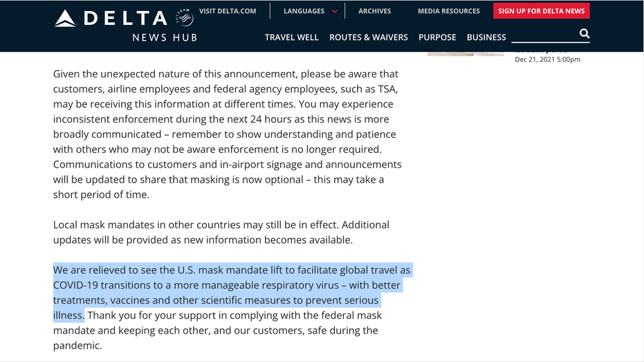644x362 pixels.
Task: Expand the Languages chevron arrow
Action: (x=334, y=12)
